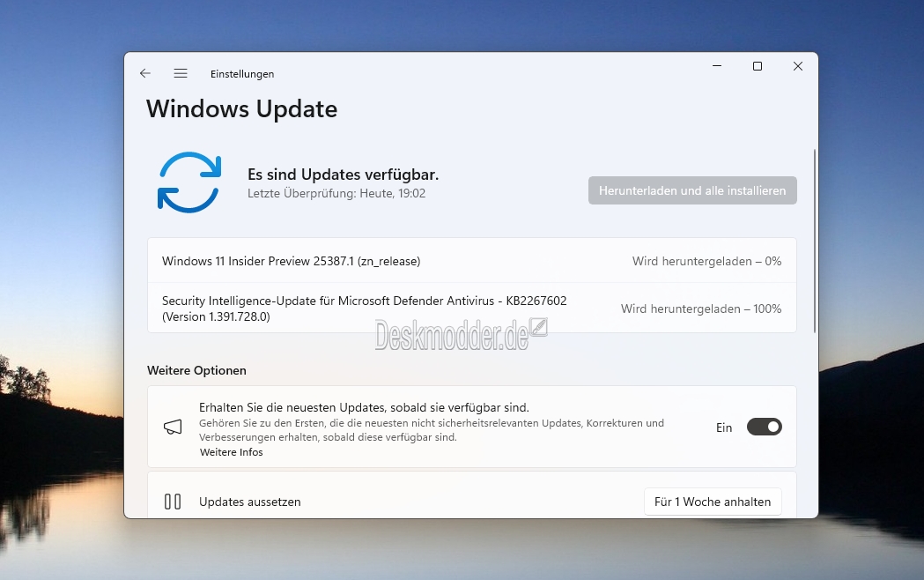This screenshot has height=580, width=924.
Task: Close the Einstellungen window
Action: pyautogui.click(x=798, y=66)
